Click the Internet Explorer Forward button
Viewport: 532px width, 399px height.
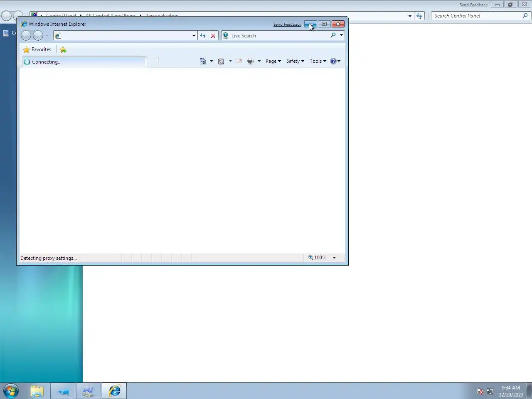coord(38,36)
